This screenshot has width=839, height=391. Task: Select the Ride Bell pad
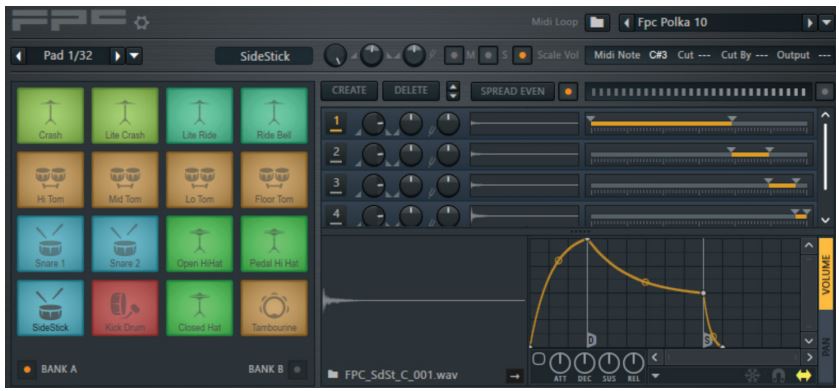pyautogui.click(x=274, y=116)
